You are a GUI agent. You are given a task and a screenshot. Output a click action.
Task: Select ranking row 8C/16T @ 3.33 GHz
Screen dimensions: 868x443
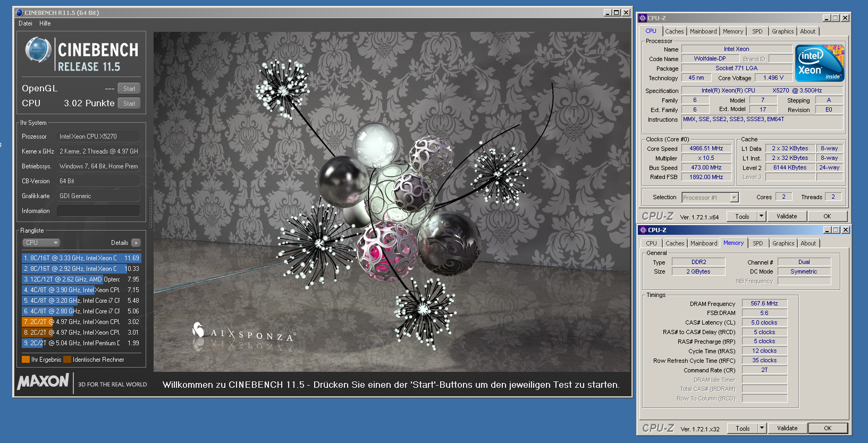coord(81,258)
